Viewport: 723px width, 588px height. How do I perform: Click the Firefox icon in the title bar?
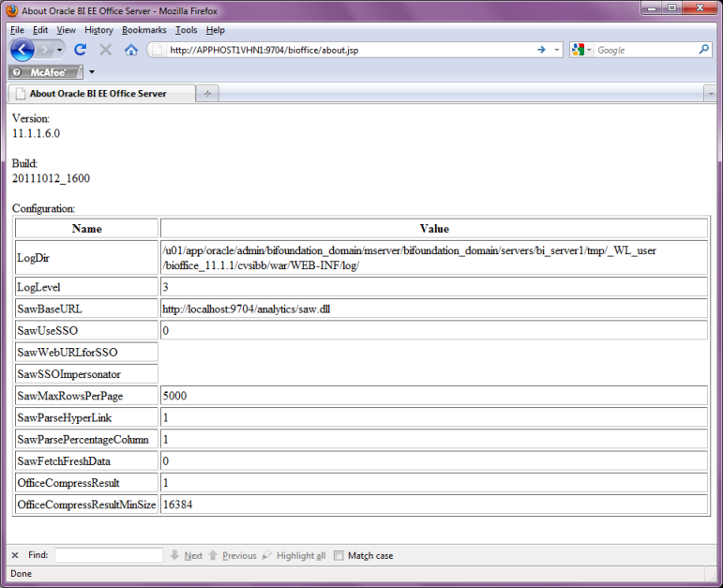(x=12, y=10)
